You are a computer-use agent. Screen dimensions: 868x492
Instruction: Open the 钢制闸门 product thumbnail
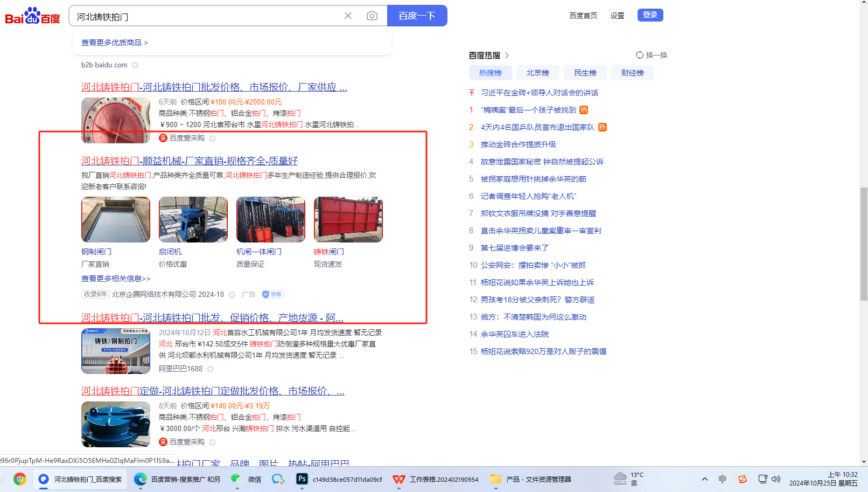pos(116,219)
